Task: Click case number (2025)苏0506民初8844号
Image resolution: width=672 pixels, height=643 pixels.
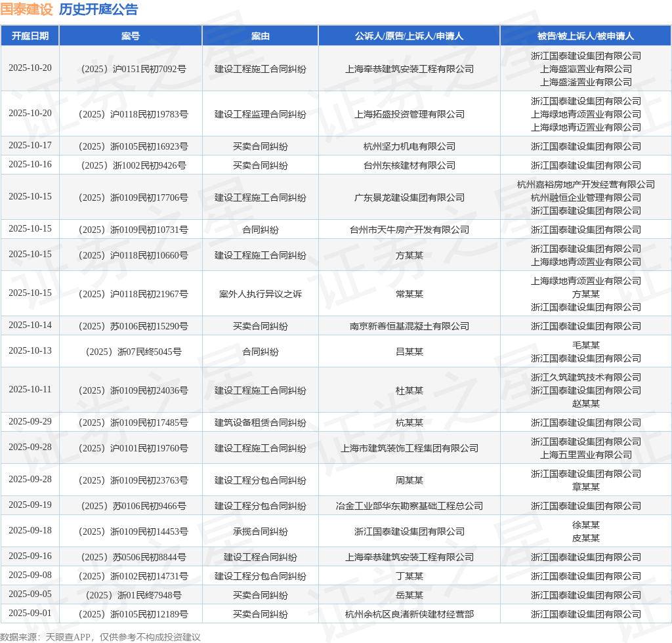Action: click(134, 557)
